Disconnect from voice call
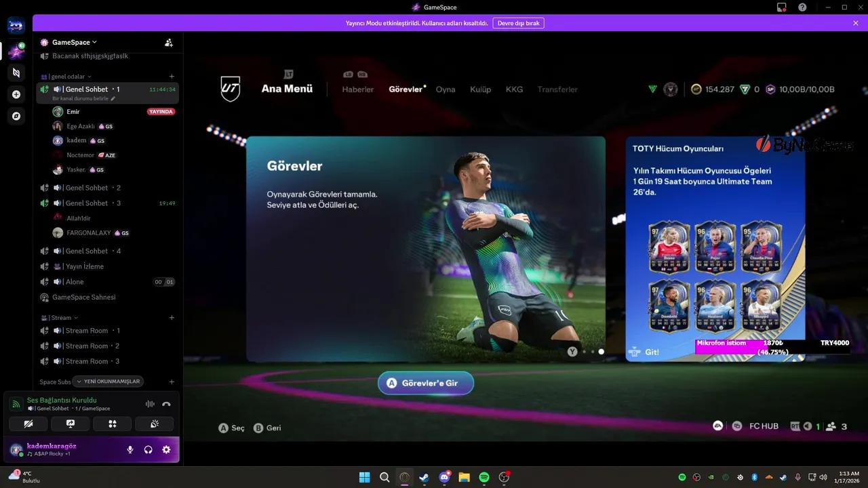The width and height of the screenshot is (868, 488). (x=166, y=404)
